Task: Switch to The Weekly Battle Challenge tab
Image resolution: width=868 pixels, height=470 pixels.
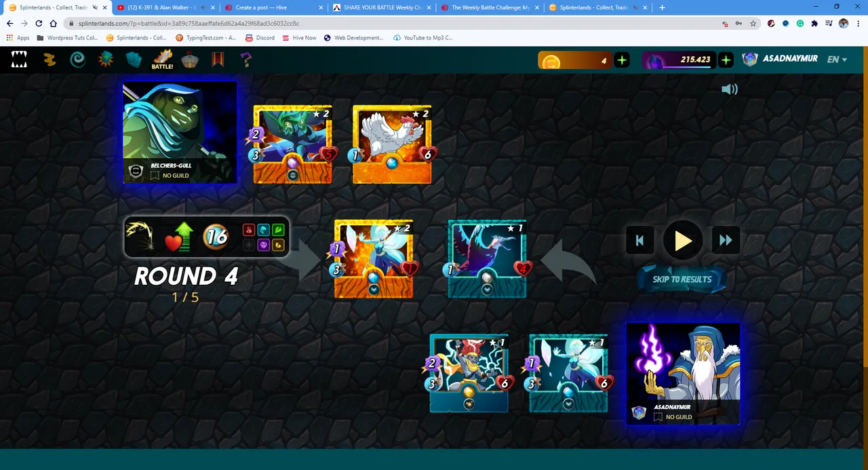Action: pos(490,7)
